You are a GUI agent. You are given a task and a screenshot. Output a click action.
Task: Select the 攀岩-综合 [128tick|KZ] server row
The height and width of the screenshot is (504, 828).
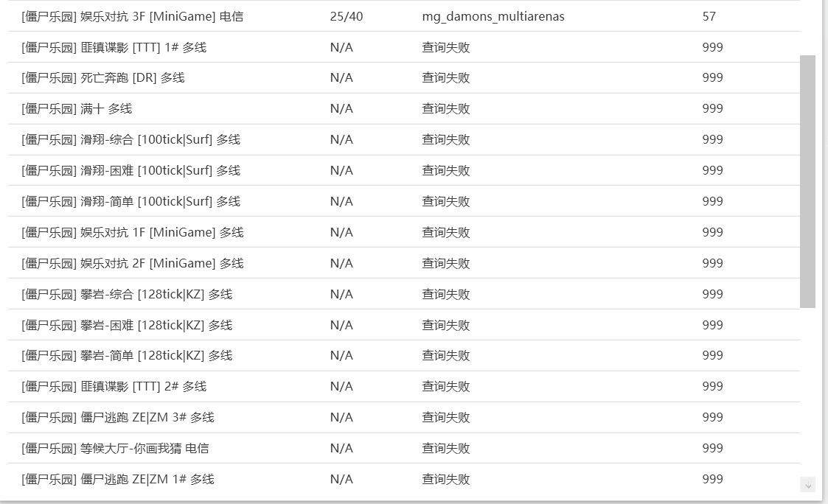click(127, 294)
